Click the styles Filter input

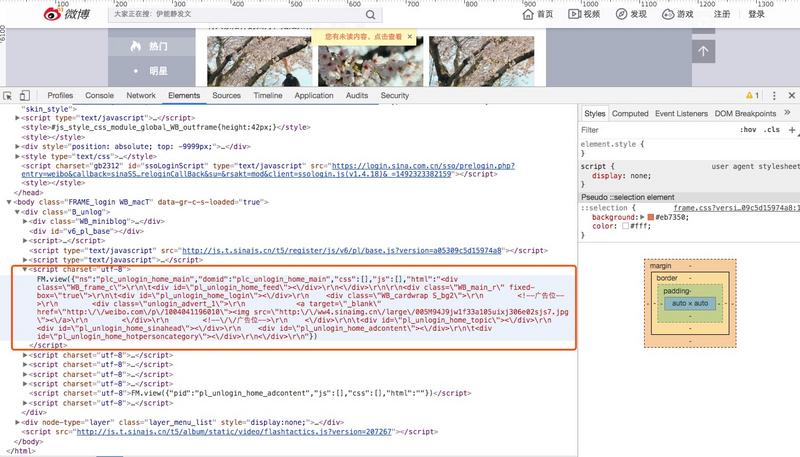pos(656,130)
